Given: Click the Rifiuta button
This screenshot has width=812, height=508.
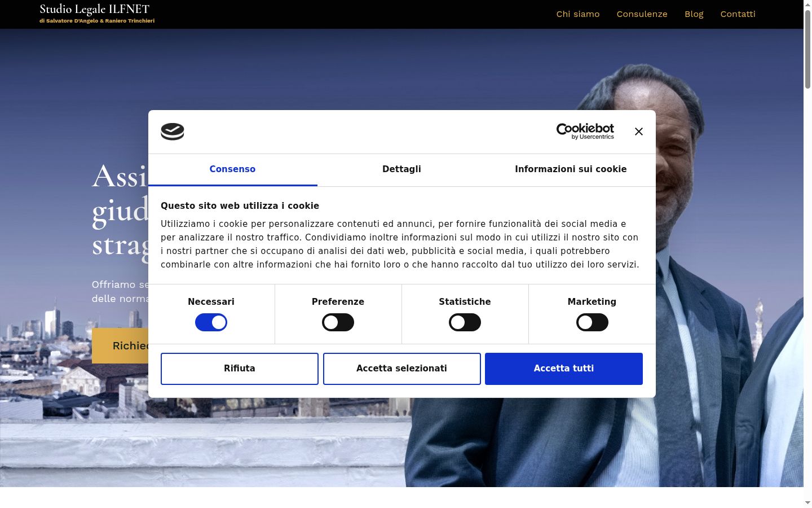Looking at the screenshot, I should point(240,369).
